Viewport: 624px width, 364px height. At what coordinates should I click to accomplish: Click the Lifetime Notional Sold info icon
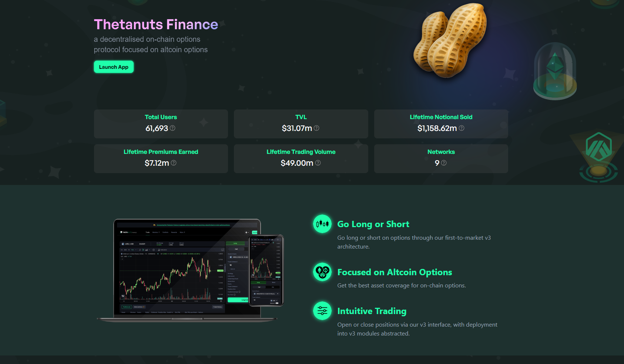[x=462, y=128]
